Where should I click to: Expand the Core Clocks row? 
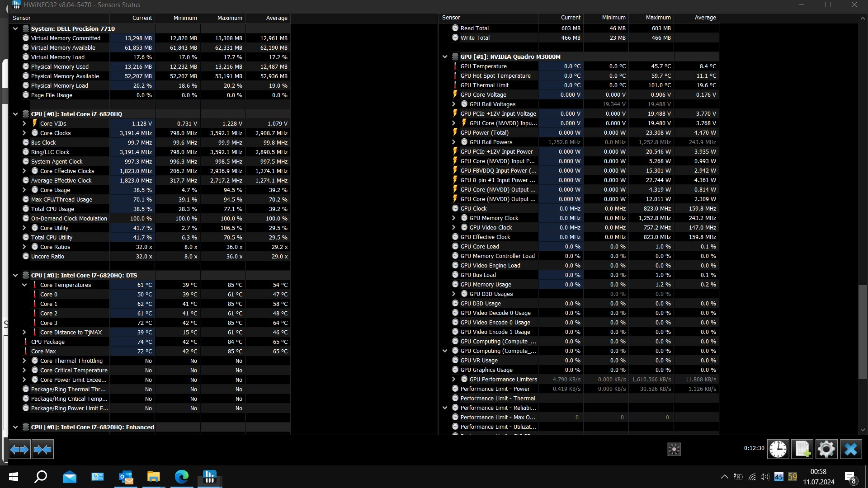(x=24, y=133)
